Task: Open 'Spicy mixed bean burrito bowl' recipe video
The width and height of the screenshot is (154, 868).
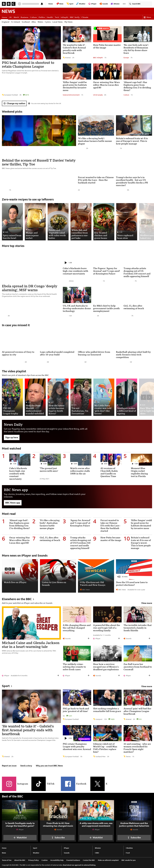Action: (x=12, y=222)
